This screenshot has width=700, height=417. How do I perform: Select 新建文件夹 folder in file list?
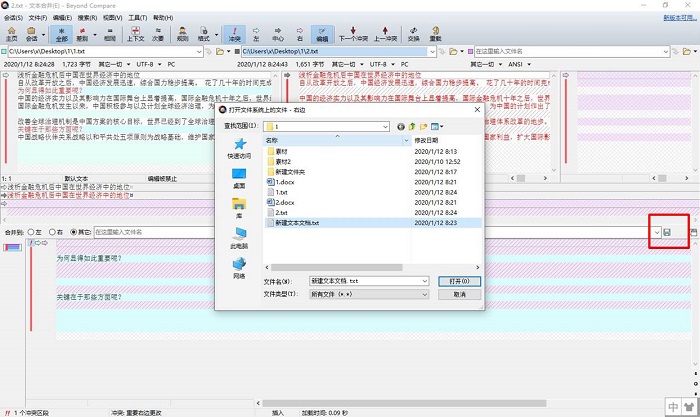[x=290, y=172]
